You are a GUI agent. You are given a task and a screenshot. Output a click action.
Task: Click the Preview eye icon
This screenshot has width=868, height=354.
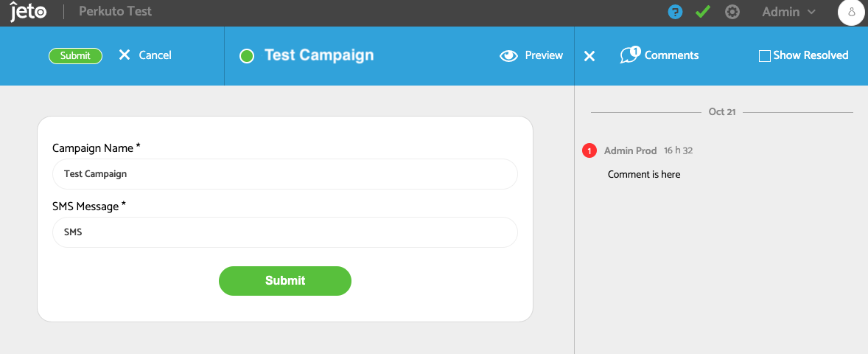pos(508,55)
